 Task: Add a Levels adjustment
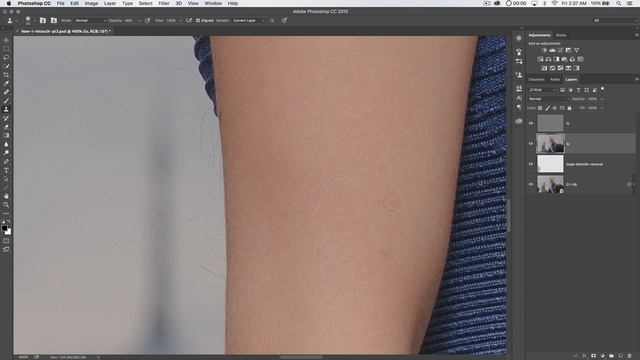point(552,50)
